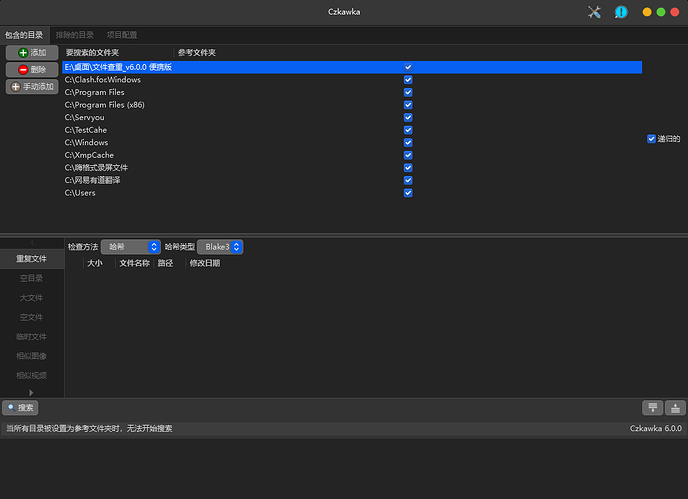Click the 添加 add directory button

(32, 52)
